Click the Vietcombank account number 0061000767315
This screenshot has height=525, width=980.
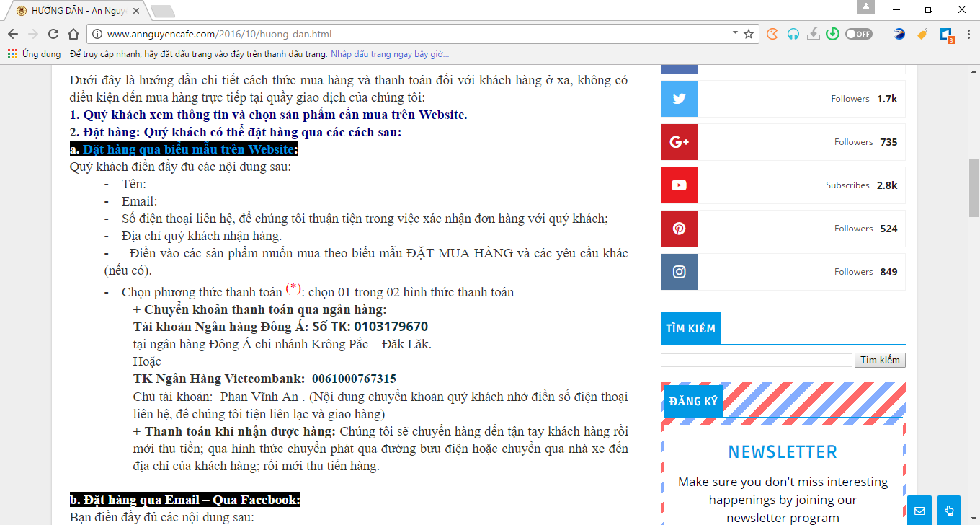pos(354,379)
